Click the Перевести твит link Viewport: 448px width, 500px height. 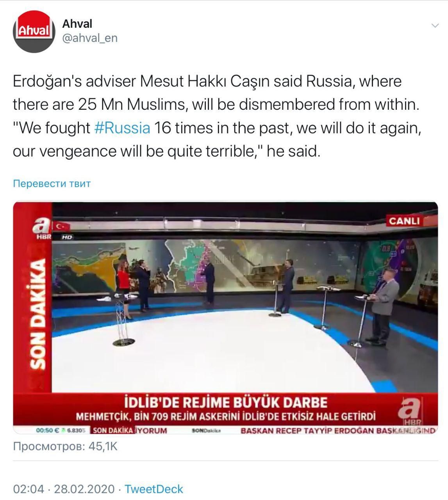[x=52, y=184]
